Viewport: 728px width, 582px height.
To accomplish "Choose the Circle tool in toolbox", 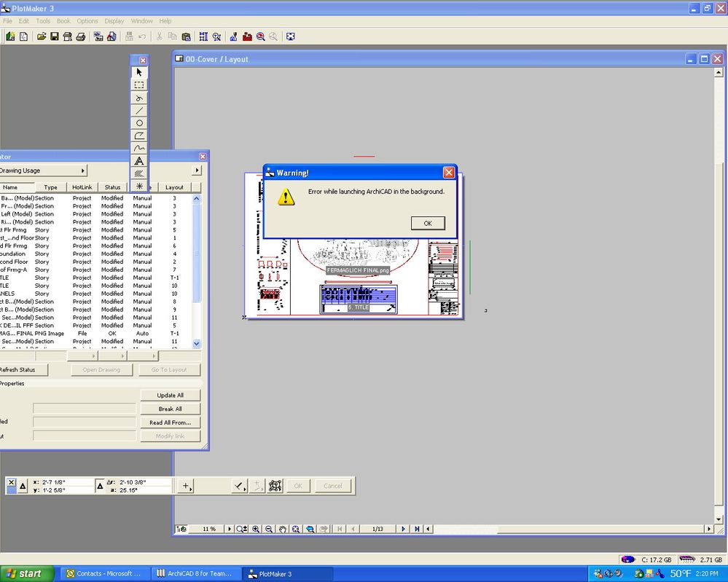I will (x=138, y=123).
